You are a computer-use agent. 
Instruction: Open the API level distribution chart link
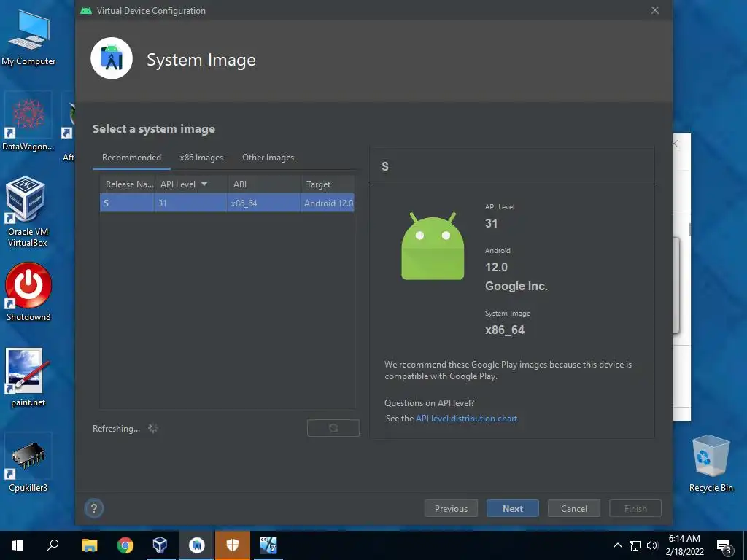coord(466,419)
